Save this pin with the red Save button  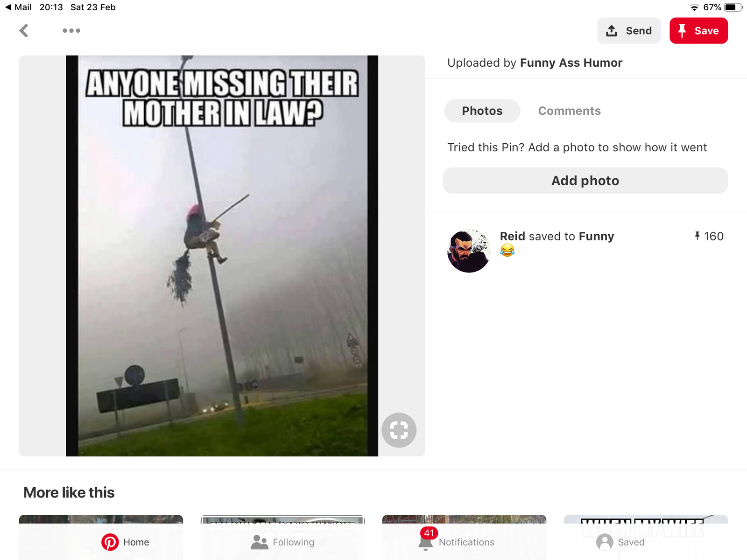(x=698, y=31)
